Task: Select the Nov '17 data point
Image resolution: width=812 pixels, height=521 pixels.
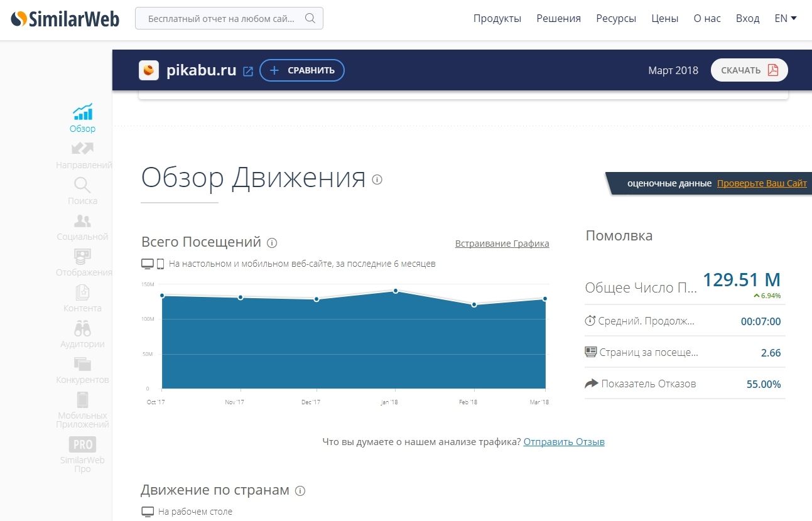Action: tap(241, 298)
